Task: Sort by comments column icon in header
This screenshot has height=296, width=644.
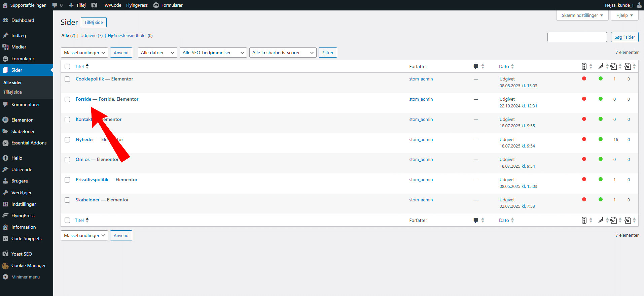Action: [x=476, y=66]
